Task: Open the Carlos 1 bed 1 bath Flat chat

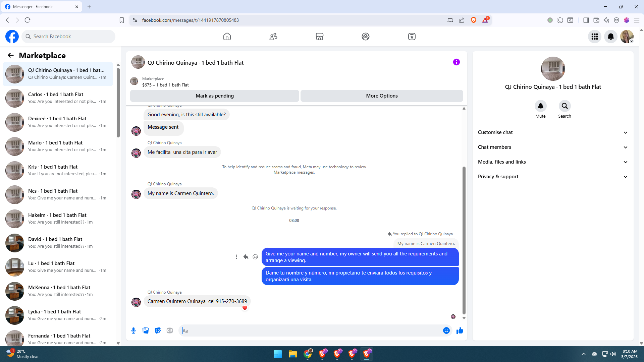Action: pos(58,98)
